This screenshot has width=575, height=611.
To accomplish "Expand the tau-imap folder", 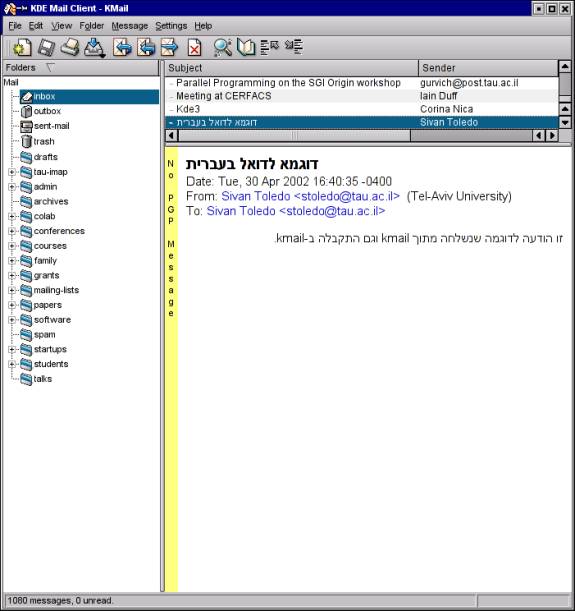I will click(x=12, y=172).
